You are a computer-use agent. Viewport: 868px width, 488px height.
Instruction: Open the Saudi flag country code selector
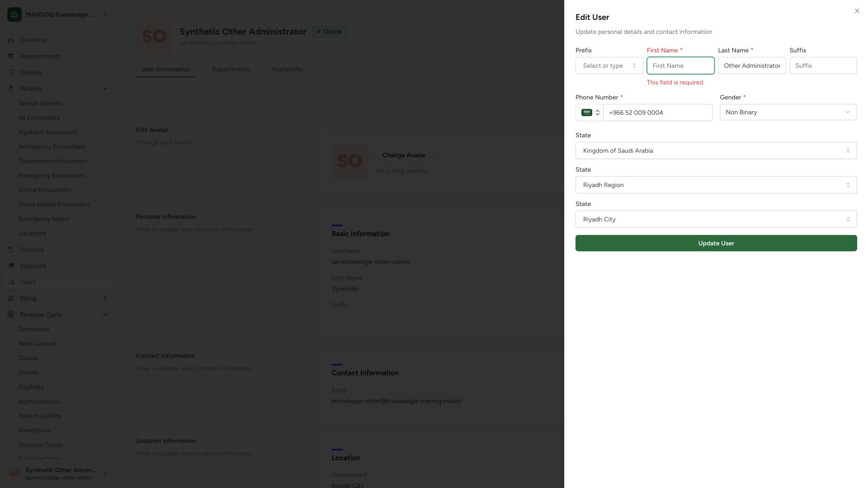point(590,113)
